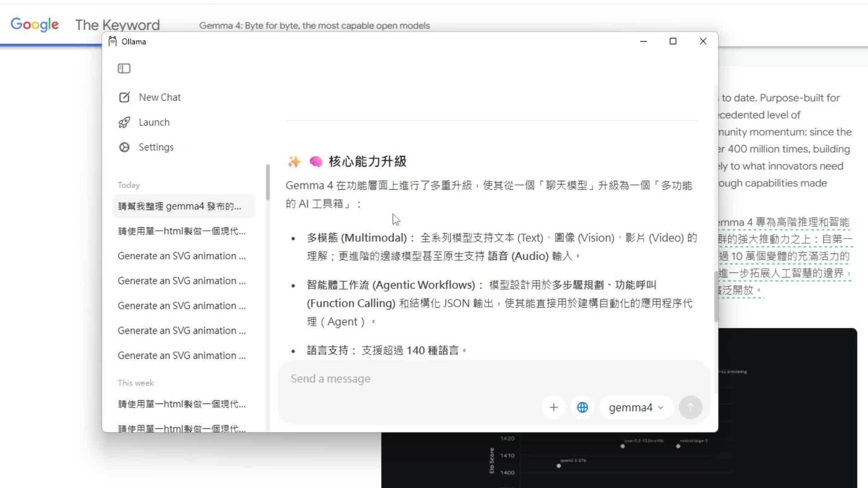Open the Launch menu item
This screenshot has height=488, width=868.
[x=154, y=122]
